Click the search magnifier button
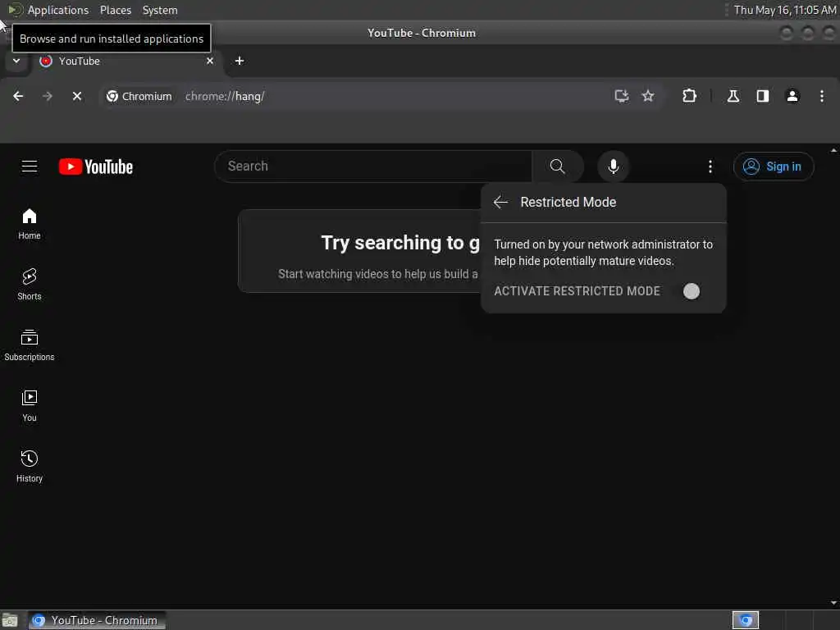This screenshot has height=630, width=840. pyautogui.click(x=557, y=166)
